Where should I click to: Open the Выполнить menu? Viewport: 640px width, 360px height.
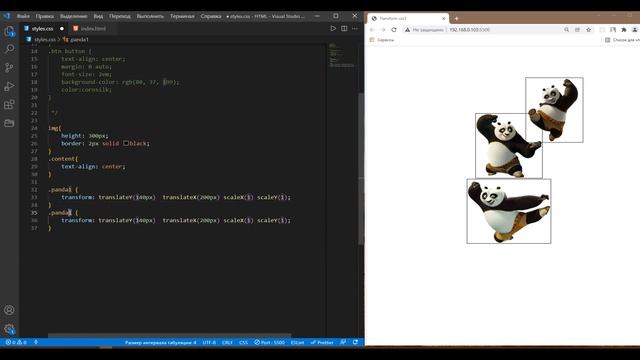tap(150, 16)
